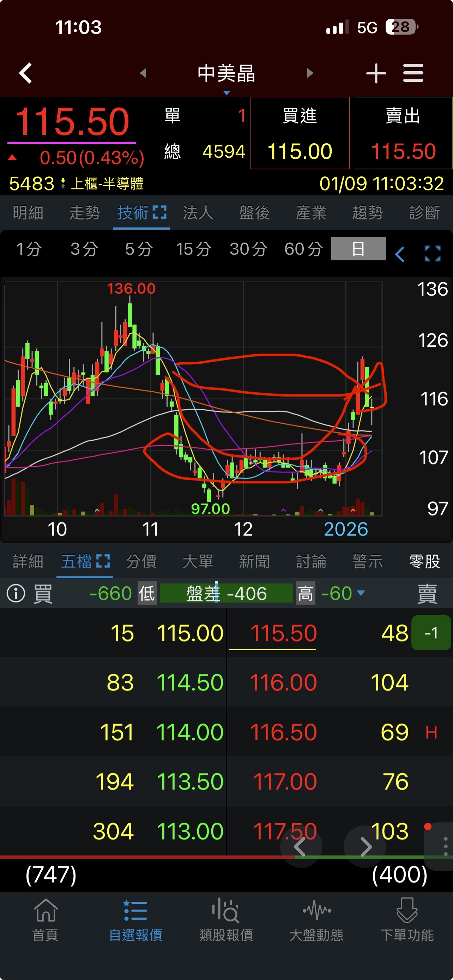Open the 大單 tab

[x=198, y=561]
